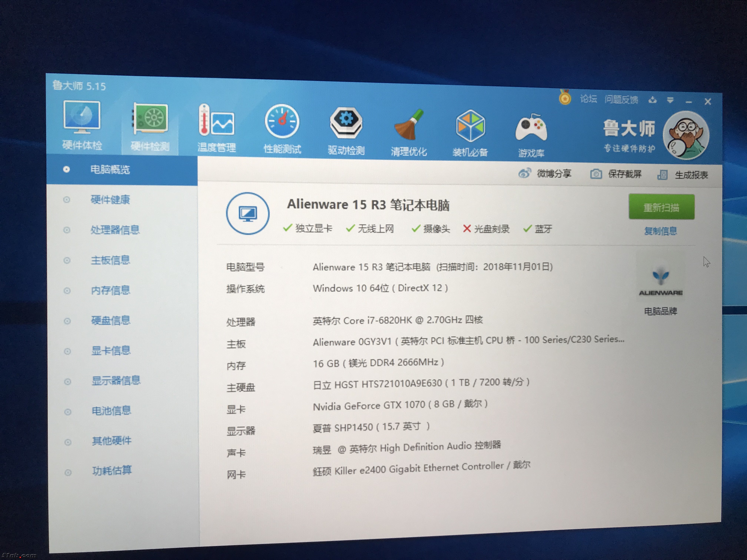Choose 显卡信息 in left sidebar

pos(111,351)
